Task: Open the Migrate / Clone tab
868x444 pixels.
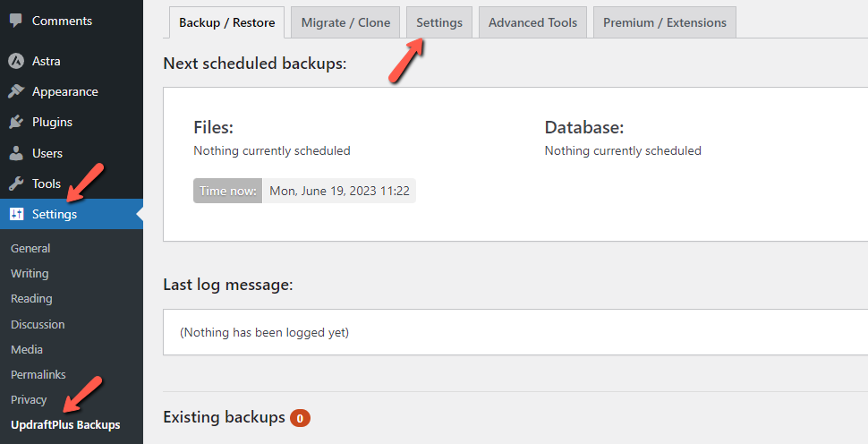Action: click(345, 22)
